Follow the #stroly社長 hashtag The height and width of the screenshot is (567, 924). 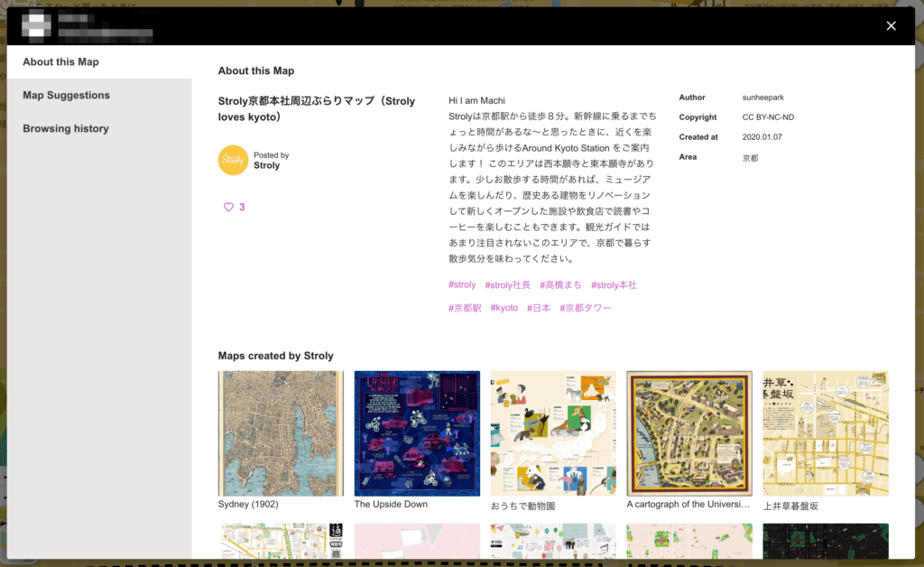[507, 285]
